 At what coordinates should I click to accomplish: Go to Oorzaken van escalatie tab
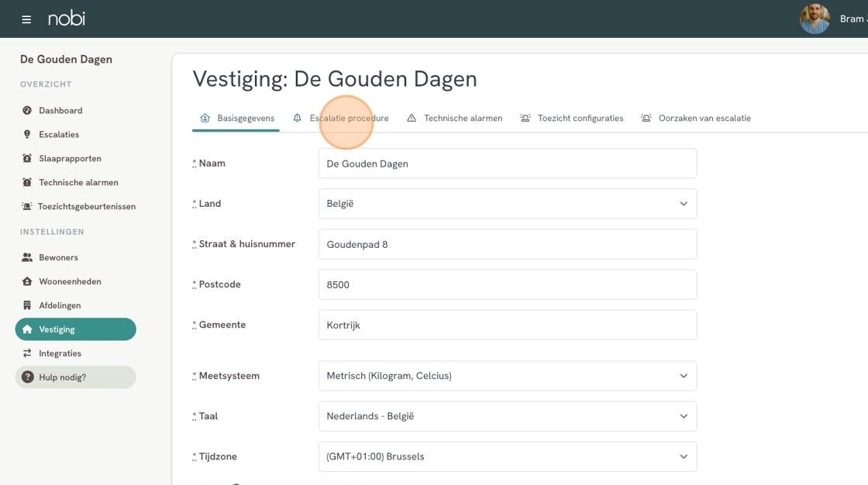pyautogui.click(x=704, y=119)
